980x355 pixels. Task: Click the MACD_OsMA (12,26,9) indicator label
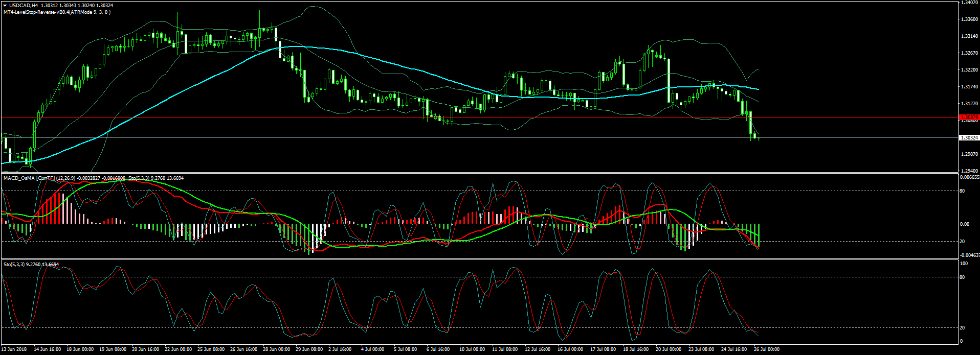tap(40, 178)
